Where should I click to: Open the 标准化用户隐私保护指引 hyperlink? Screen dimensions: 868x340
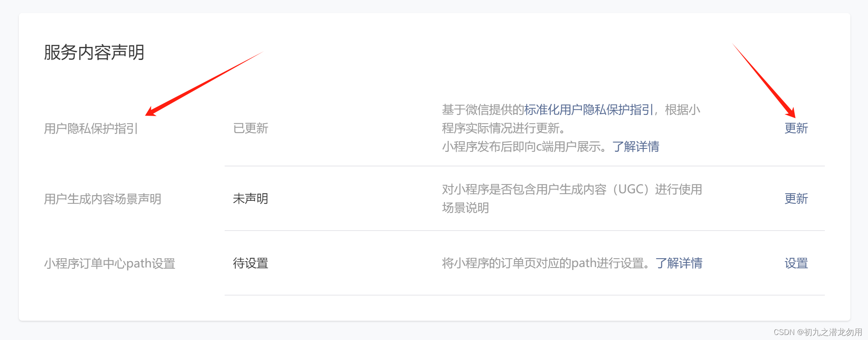pyautogui.click(x=588, y=110)
